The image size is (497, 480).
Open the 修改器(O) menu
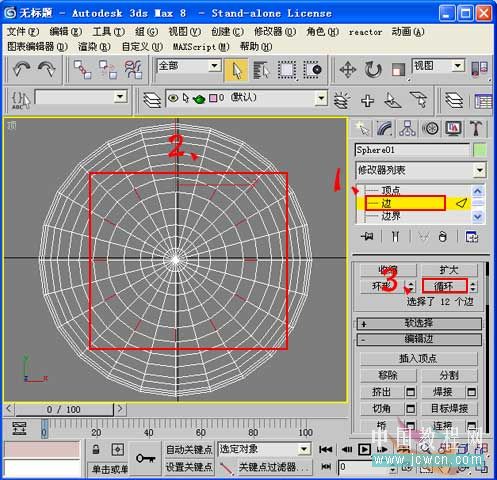coord(275,32)
